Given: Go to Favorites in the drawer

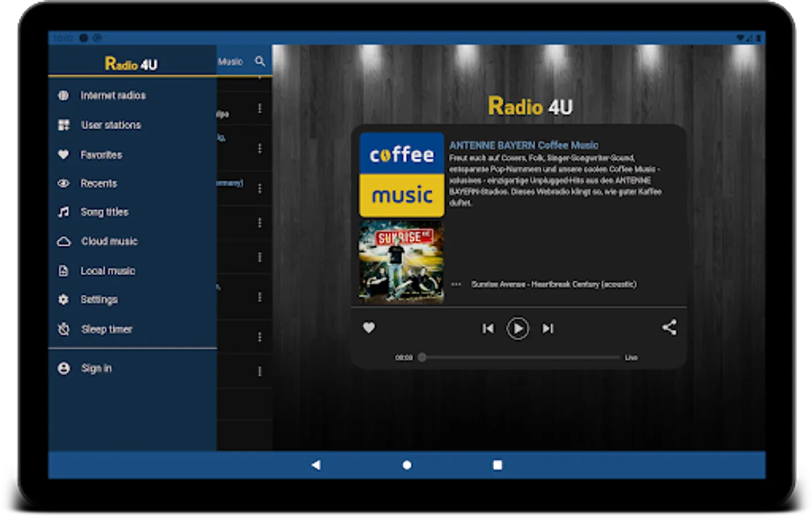Looking at the screenshot, I should pos(132,155).
